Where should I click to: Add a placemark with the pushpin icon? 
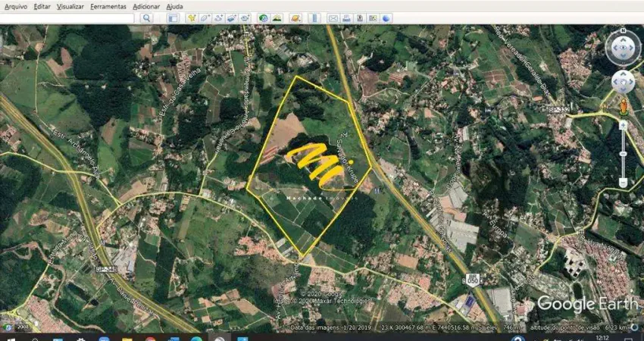192,18
